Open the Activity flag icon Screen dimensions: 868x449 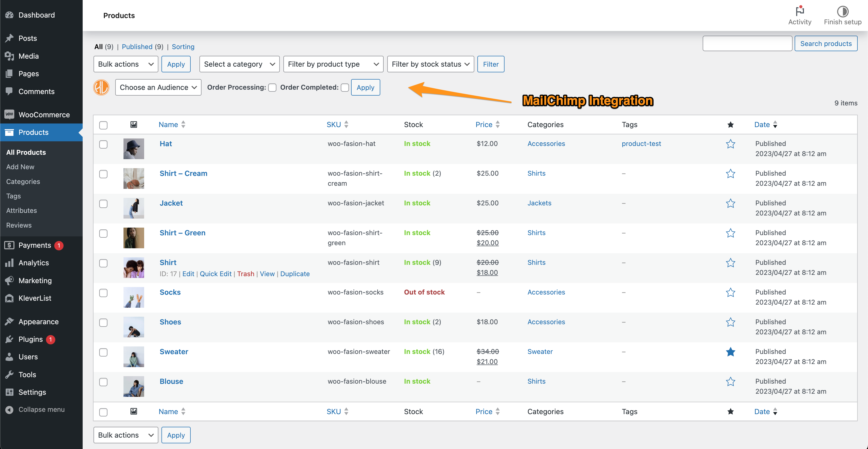[800, 11]
